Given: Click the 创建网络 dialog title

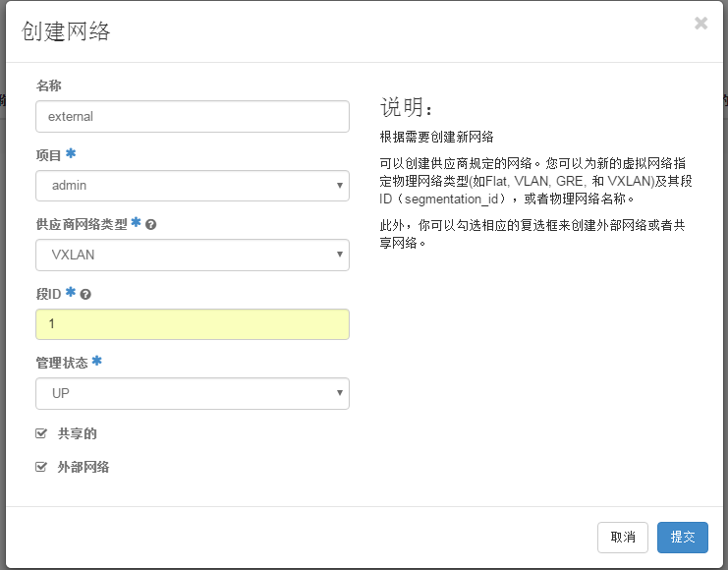Looking at the screenshot, I should 66,31.
